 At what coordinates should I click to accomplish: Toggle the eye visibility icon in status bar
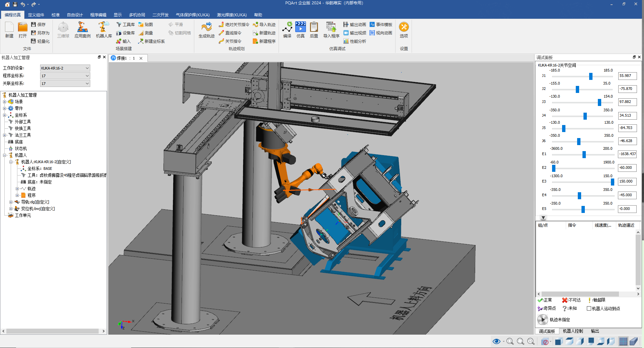pyautogui.click(x=496, y=341)
